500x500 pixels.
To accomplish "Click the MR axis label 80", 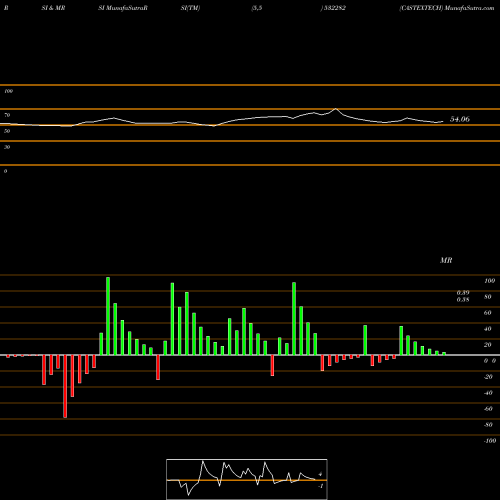I will 488,297.
